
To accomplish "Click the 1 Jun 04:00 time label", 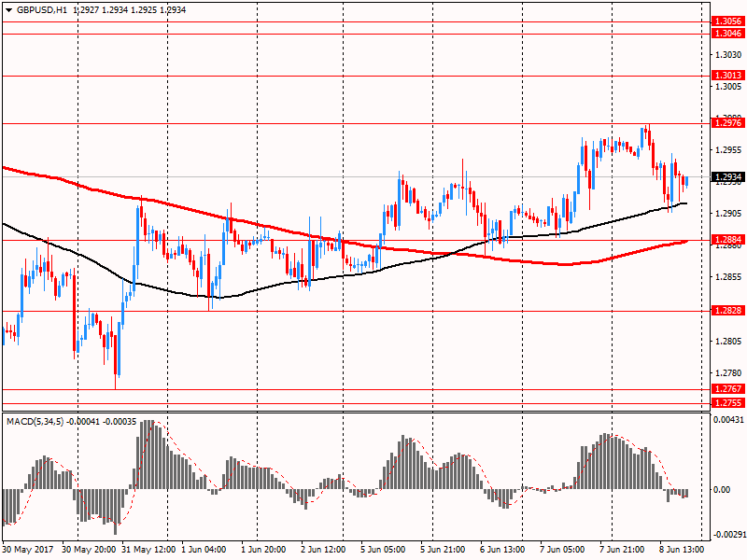I will click(x=204, y=550).
